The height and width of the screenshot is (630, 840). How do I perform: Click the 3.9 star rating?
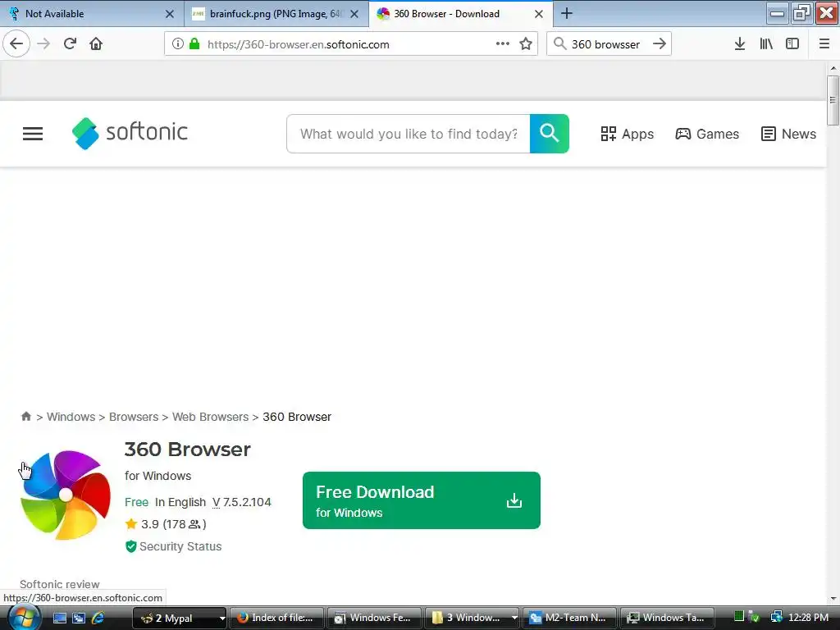[x=166, y=524]
